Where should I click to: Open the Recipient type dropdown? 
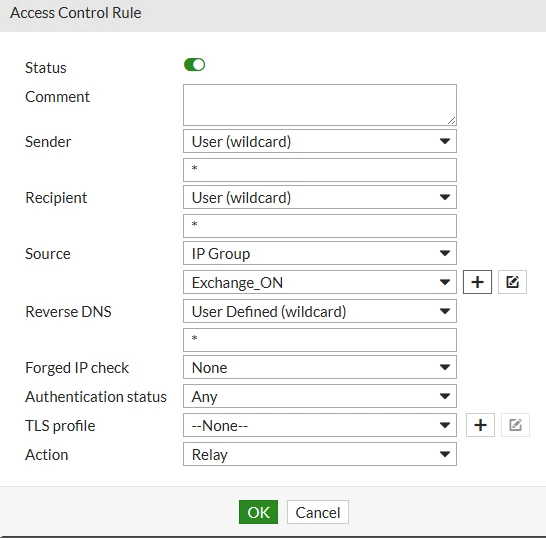coord(320,197)
